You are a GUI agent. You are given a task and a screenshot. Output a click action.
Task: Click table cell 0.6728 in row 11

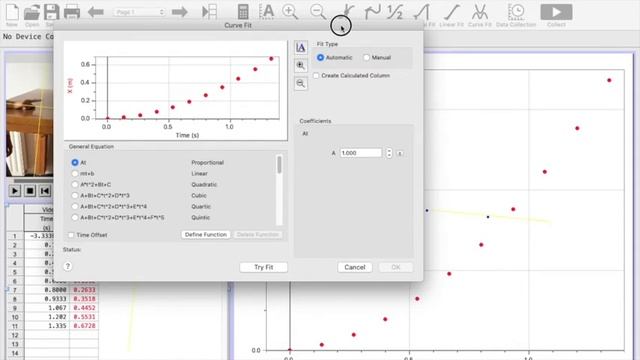coord(84,326)
